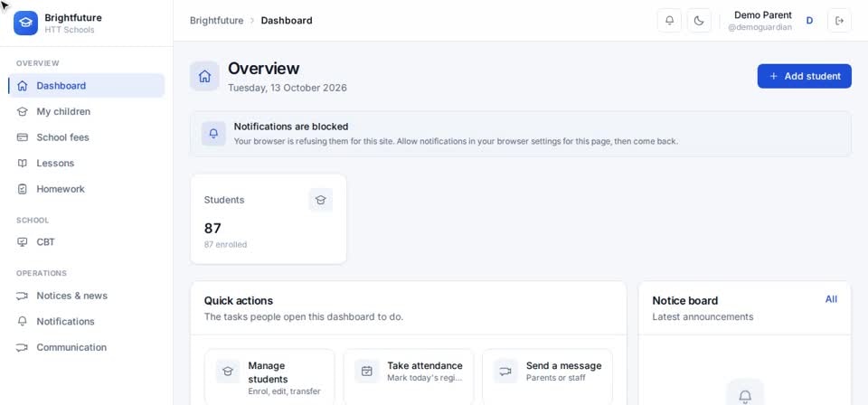Click the Students card cap icon
868x405 pixels.
tap(320, 200)
